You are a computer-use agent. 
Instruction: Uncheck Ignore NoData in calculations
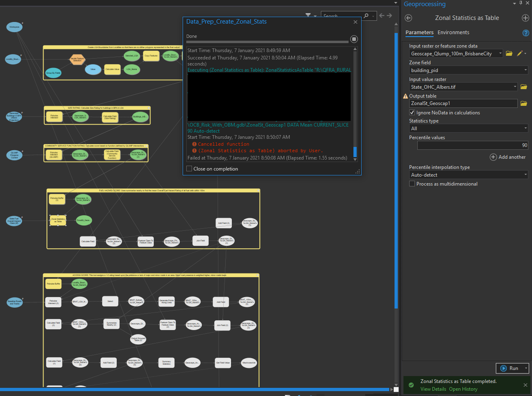tap(412, 113)
